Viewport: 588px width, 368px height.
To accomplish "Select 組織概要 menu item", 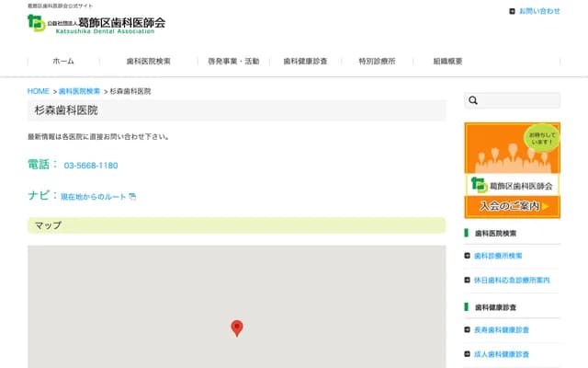I will [x=448, y=61].
